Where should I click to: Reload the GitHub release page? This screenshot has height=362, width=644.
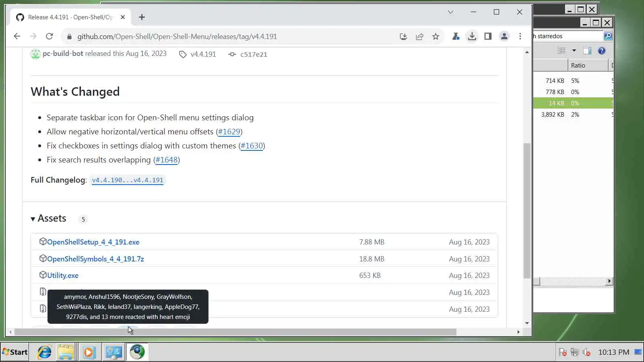[50, 37]
